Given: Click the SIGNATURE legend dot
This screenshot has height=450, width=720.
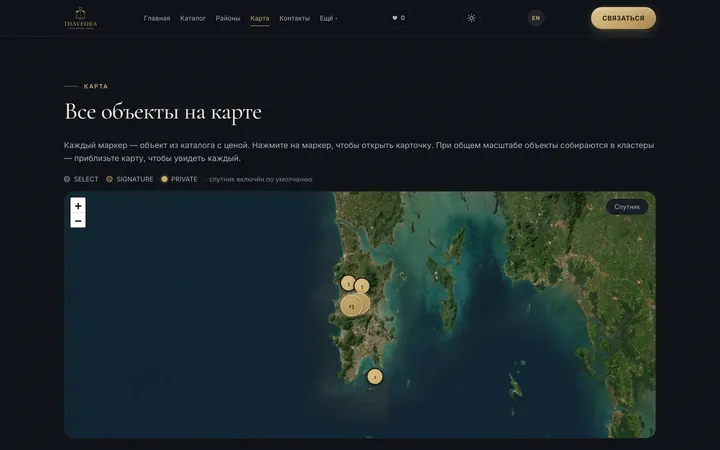Looking at the screenshot, I should [x=109, y=179].
